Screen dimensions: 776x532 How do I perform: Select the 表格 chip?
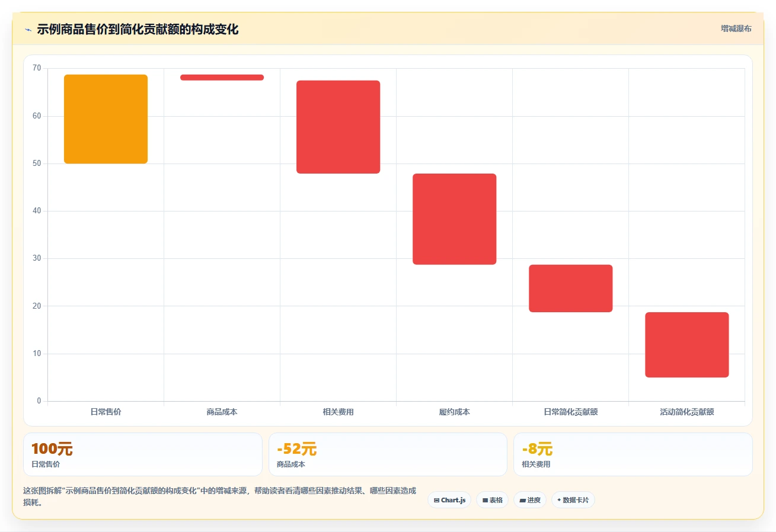click(492, 500)
